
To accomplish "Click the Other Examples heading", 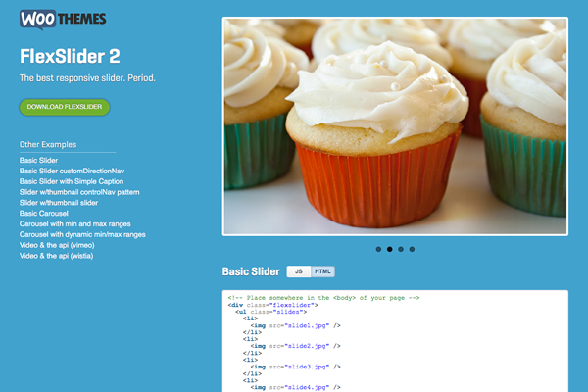I will [48, 144].
